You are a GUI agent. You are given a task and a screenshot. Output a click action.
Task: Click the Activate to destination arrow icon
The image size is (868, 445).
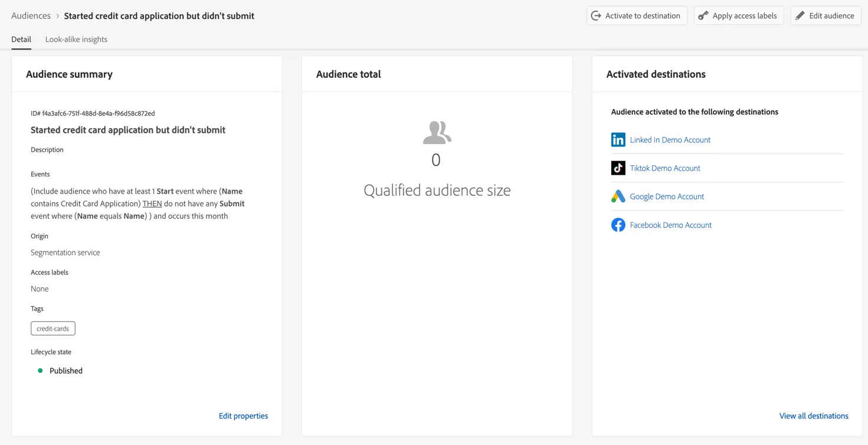[596, 16]
